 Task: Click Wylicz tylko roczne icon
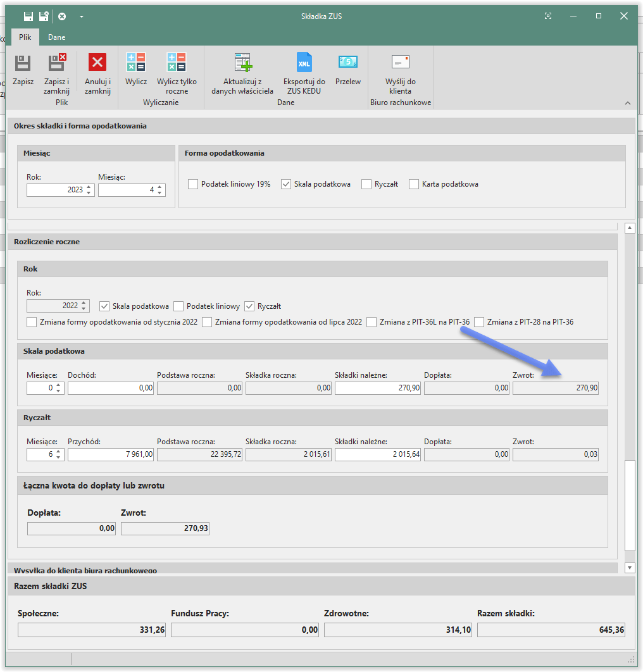[177, 63]
